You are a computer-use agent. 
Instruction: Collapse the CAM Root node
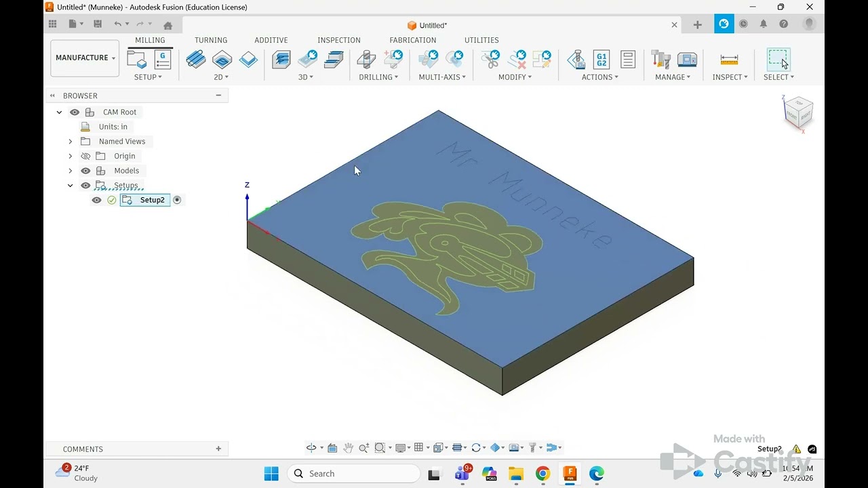60,113
